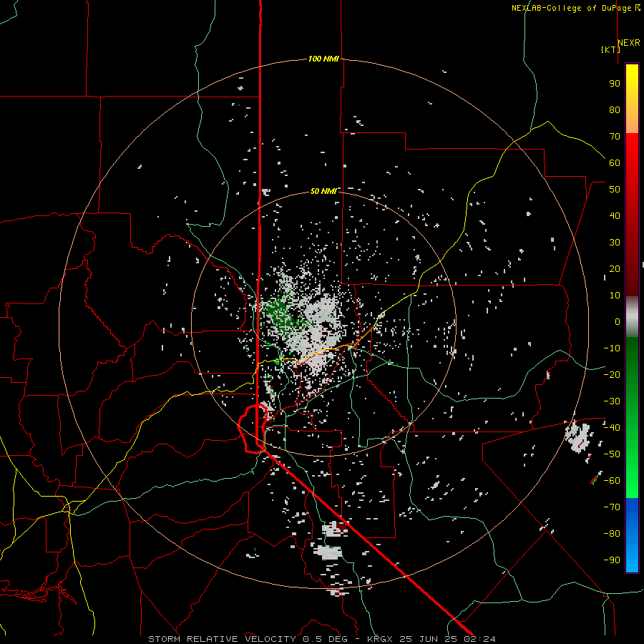Click the -40 value on the scale
Screen dimensions: 644x644
point(612,428)
